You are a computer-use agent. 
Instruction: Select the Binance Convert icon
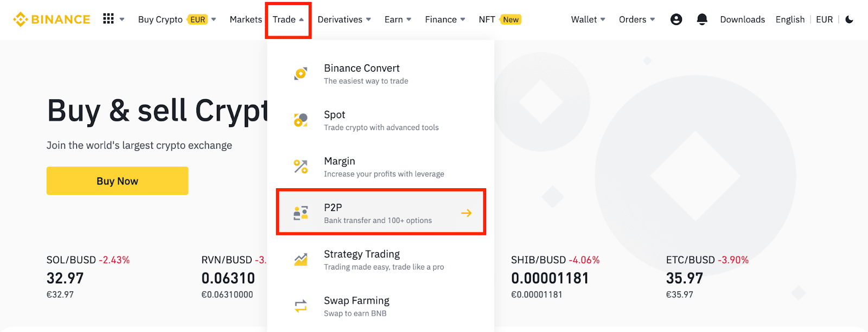299,73
